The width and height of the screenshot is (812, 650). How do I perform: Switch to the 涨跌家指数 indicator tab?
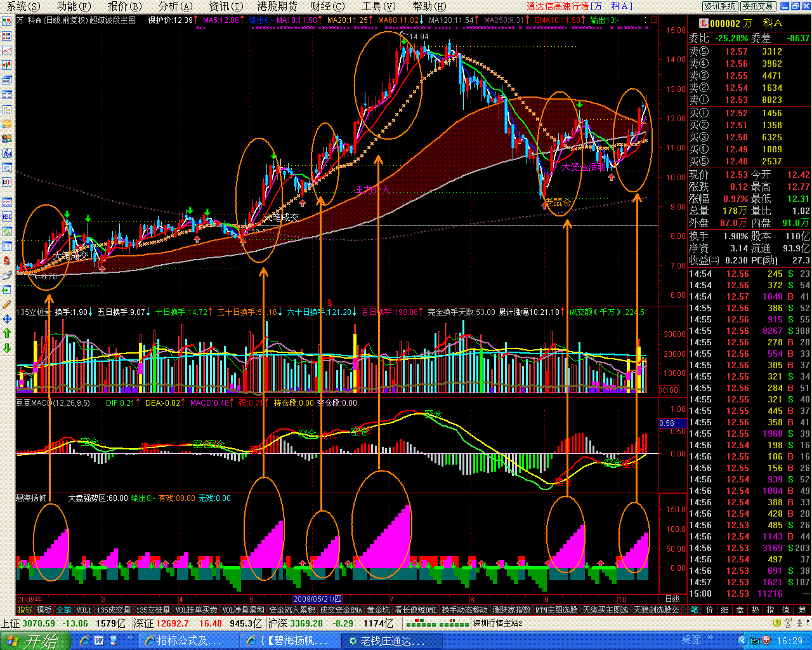(511, 610)
